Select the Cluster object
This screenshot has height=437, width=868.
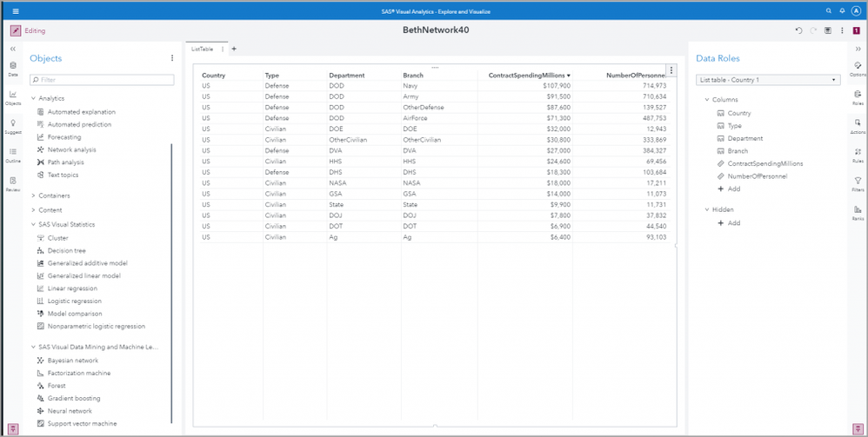pos(57,238)
